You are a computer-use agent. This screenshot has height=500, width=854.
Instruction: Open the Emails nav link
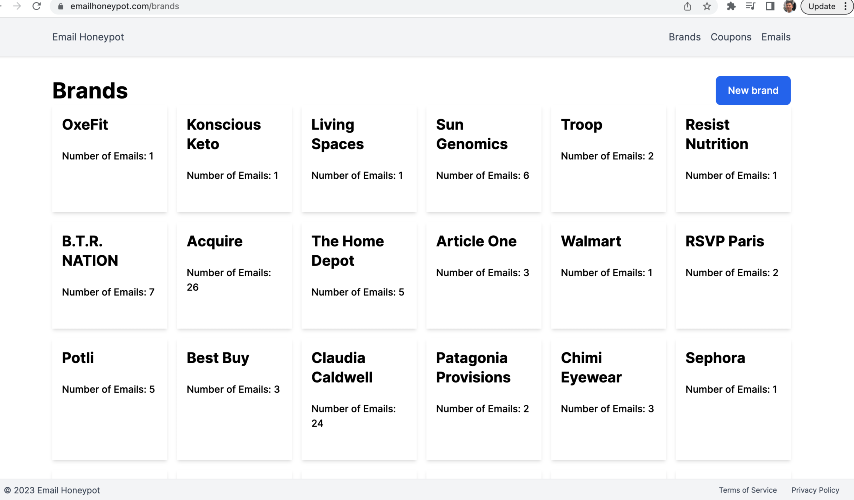[775, 37]
